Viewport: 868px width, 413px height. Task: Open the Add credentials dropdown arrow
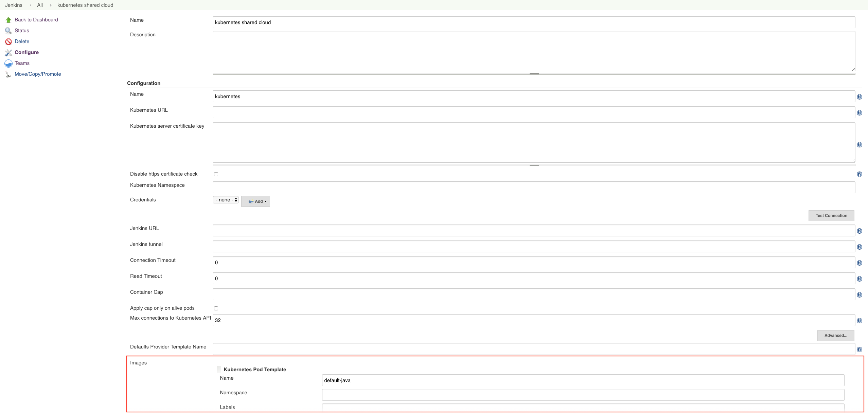coord(265,201)
